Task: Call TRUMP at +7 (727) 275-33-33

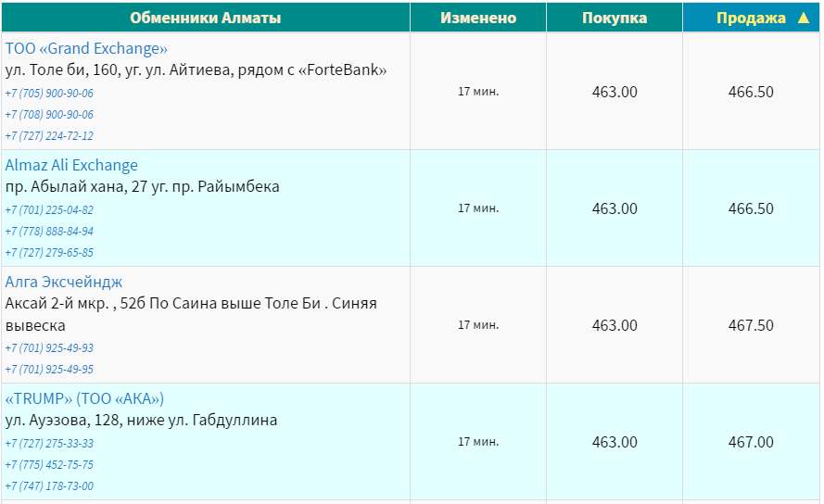Action: (x=49, y=444)
